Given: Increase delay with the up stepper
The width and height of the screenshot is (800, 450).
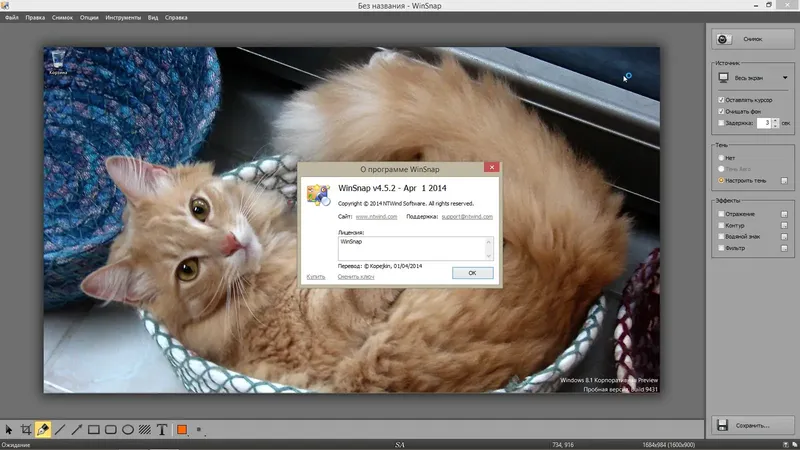Looking at the screenshot, I should point(775,120).
